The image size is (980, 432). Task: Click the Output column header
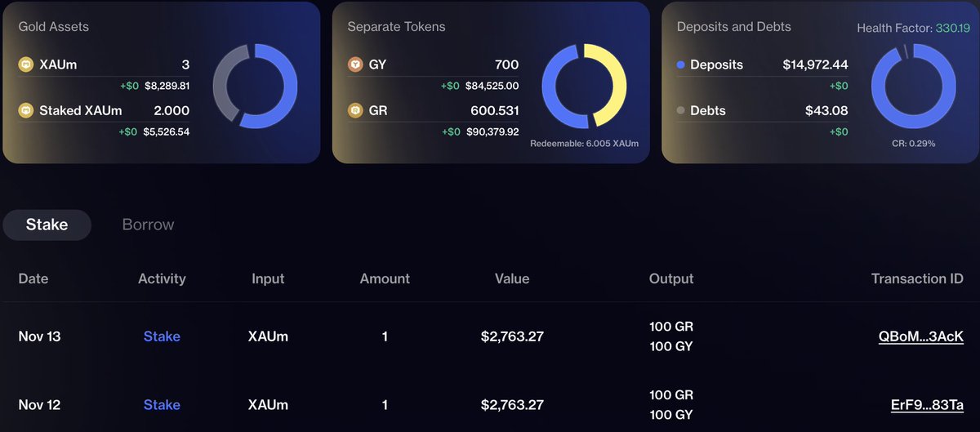pyautogui.click(x=671, y=278)
